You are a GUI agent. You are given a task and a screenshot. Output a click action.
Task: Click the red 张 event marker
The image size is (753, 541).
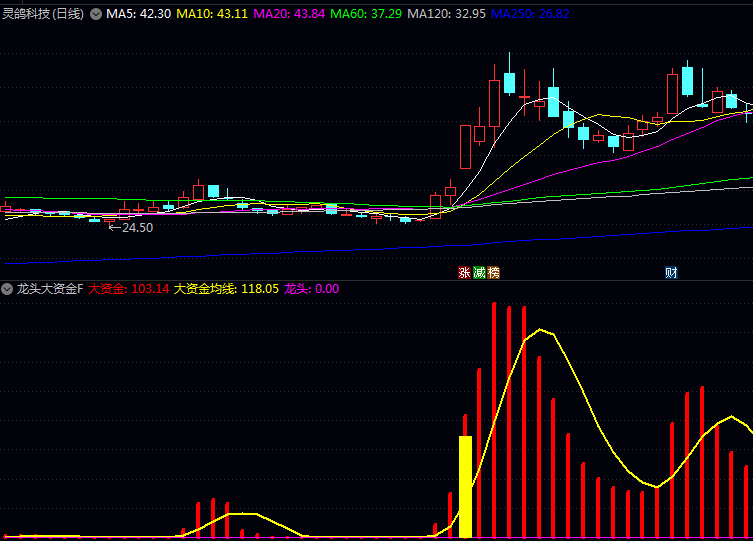coord(464,272)
